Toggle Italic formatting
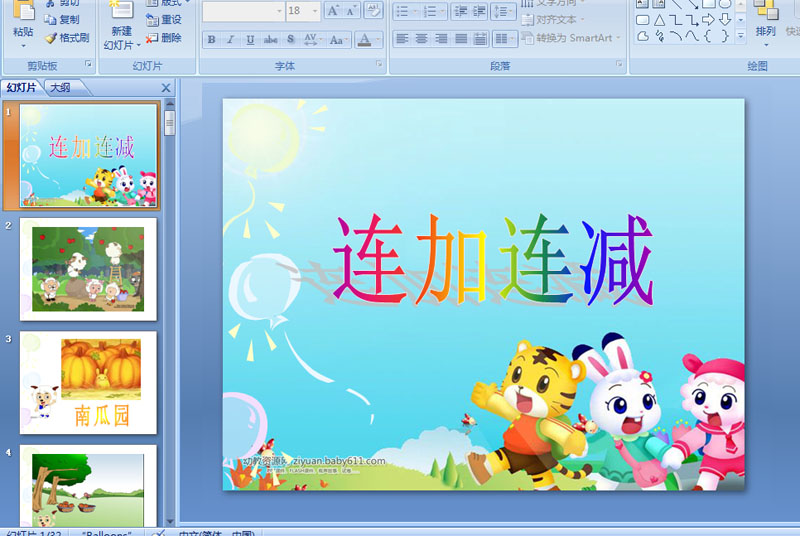 [x=231, y=39]
